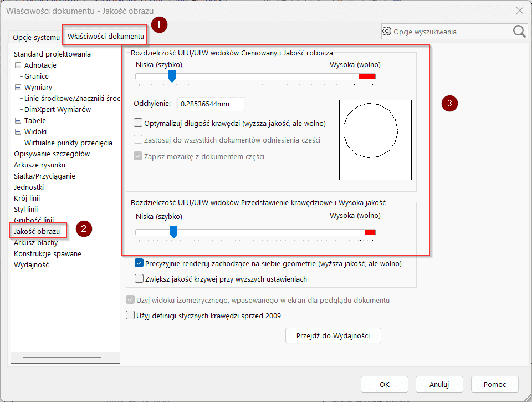The height and width of the screenshot is (402, 532).
Task: Dismiss the dialog with Anuluj
Action: click(x=439, y=384)
